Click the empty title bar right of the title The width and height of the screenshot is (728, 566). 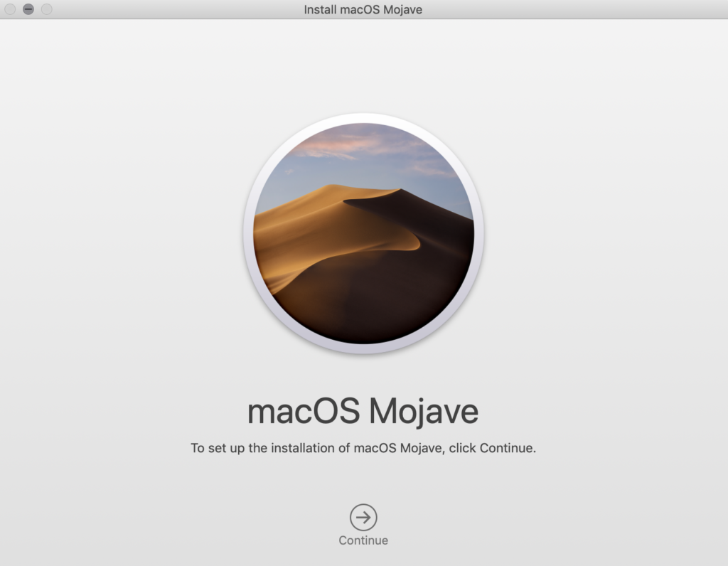coord(569,9)
